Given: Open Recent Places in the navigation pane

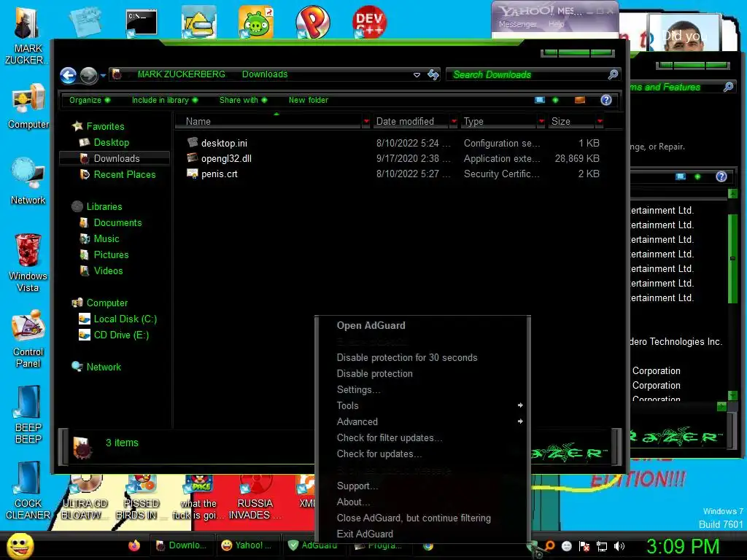Looking at the screenshot, I should pos(124,175).
